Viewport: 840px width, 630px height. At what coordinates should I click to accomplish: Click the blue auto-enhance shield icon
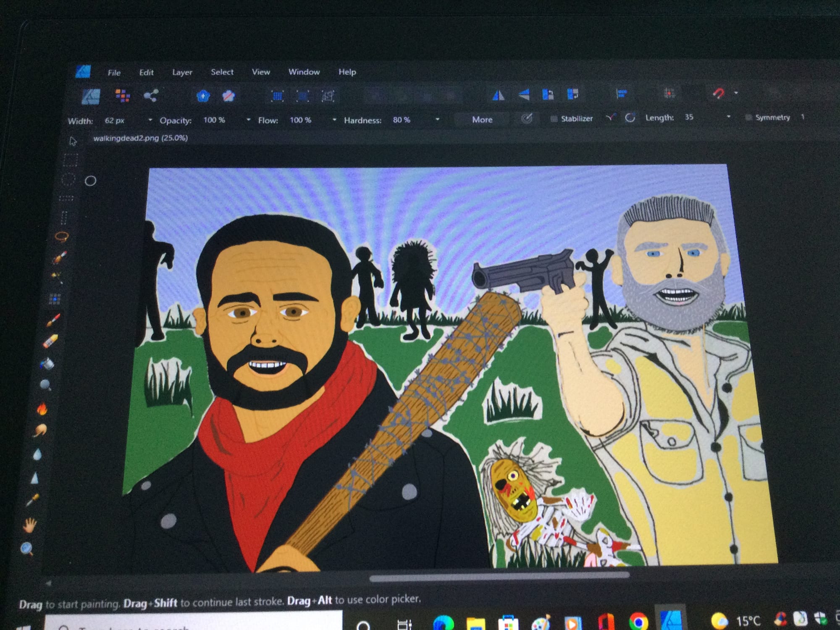pos(203,96)
